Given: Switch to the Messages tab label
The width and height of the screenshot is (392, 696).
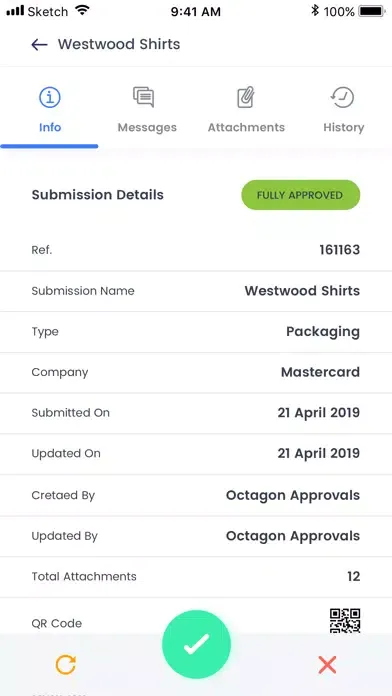Looking at the screenshot, I should coord(147,127).
